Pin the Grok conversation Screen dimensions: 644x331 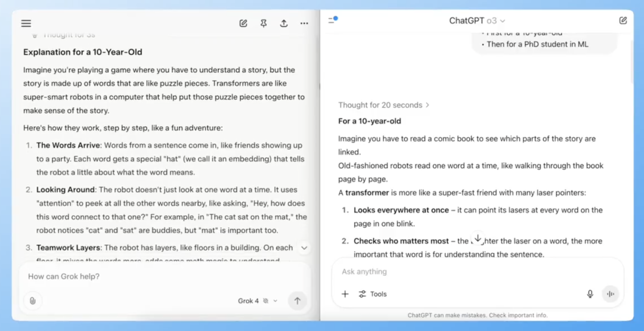pyautogui.click(x=264, y=23)
